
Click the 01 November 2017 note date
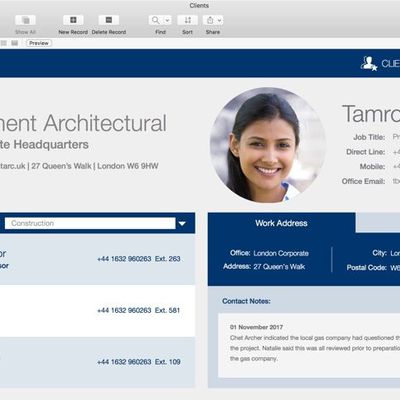pyautogui.click(x=256, y=327)
